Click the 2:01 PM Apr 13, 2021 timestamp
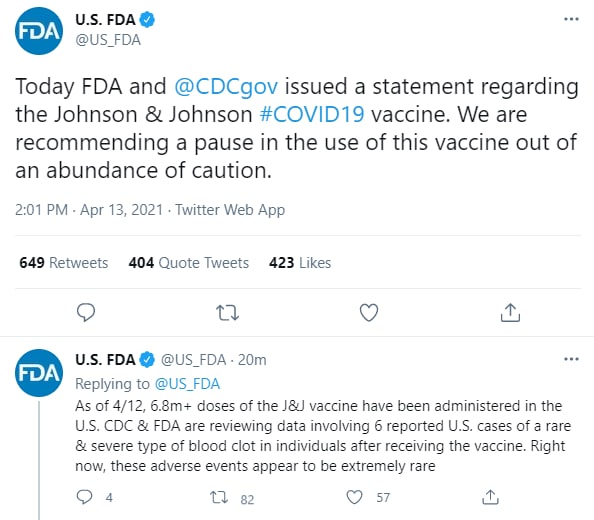The height and width of the screenshot is (520, 594). tap(89, 209)
